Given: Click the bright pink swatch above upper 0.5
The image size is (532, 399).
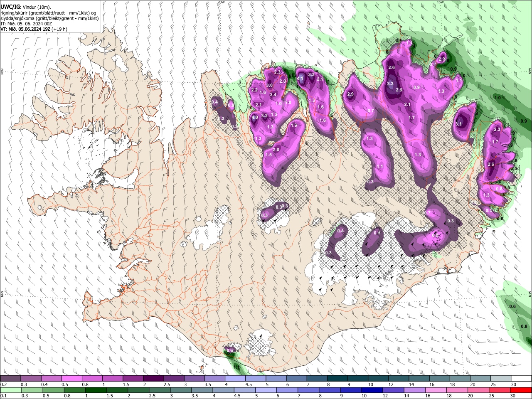Looking at the screenshot, I should [x=71, y=379].
